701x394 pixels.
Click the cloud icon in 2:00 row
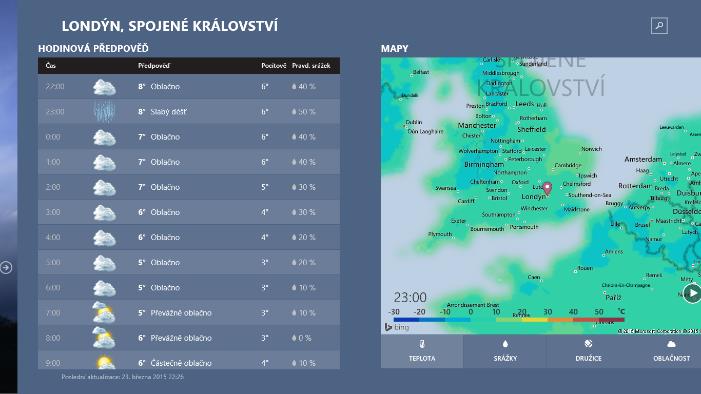click(104, 187)
